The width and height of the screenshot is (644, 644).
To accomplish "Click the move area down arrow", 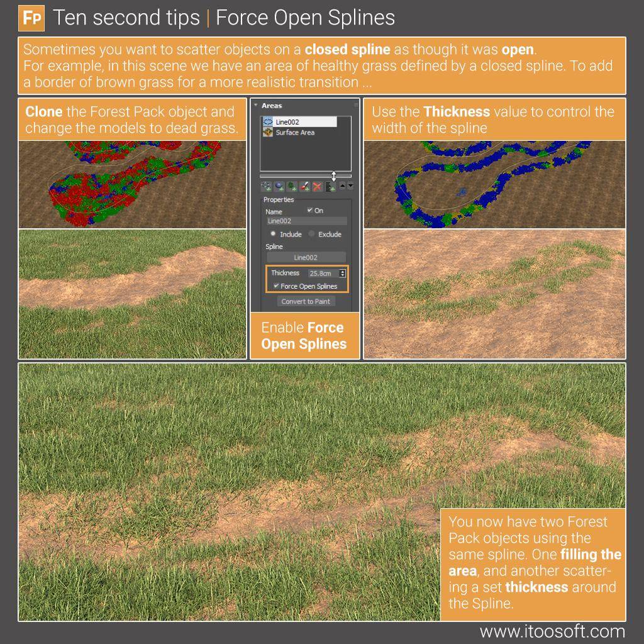I will tap(350, 187).
